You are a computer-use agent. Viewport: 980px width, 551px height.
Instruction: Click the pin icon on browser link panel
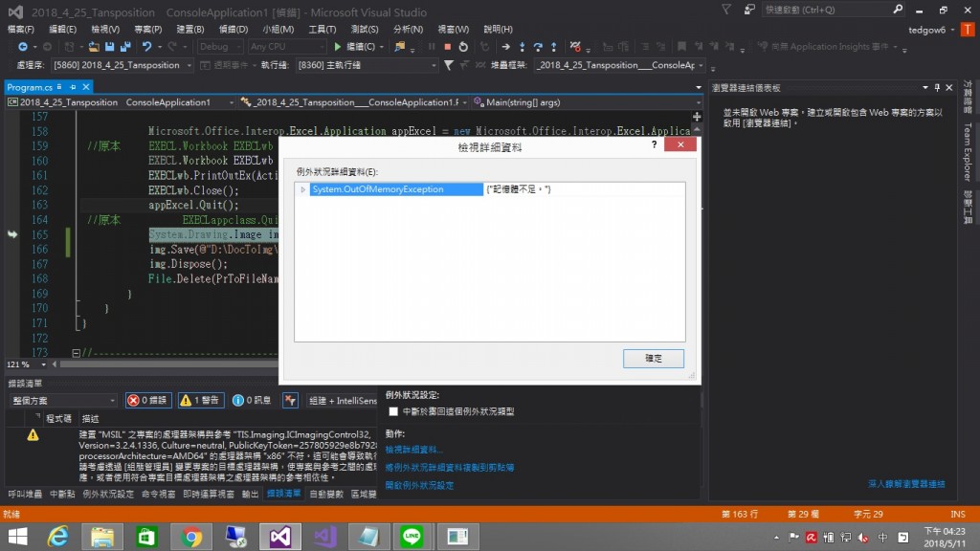(x=937, y=87)
